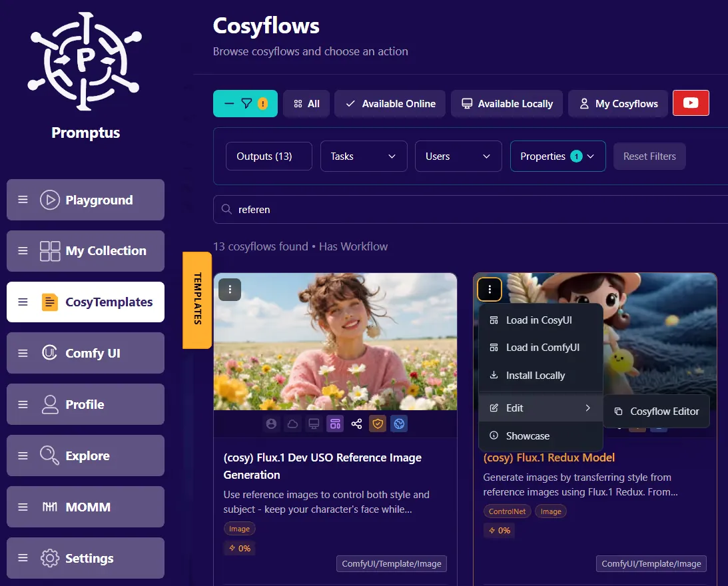Click the share icon under USO card
Viewport: 728px width, 586px height.
356,424
